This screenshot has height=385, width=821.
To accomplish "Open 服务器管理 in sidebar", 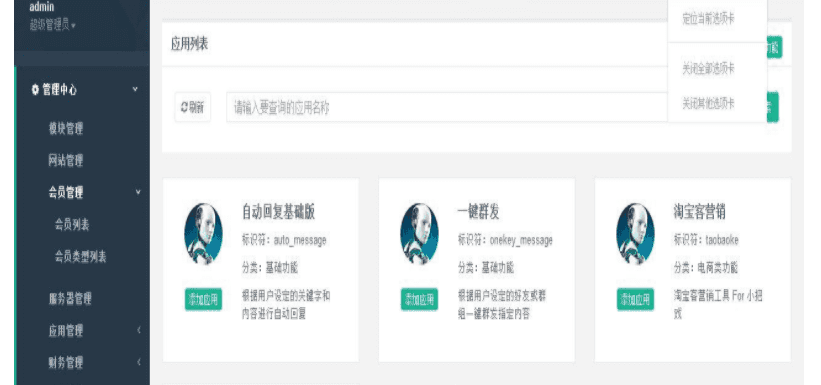I will (x=70, y=299).
